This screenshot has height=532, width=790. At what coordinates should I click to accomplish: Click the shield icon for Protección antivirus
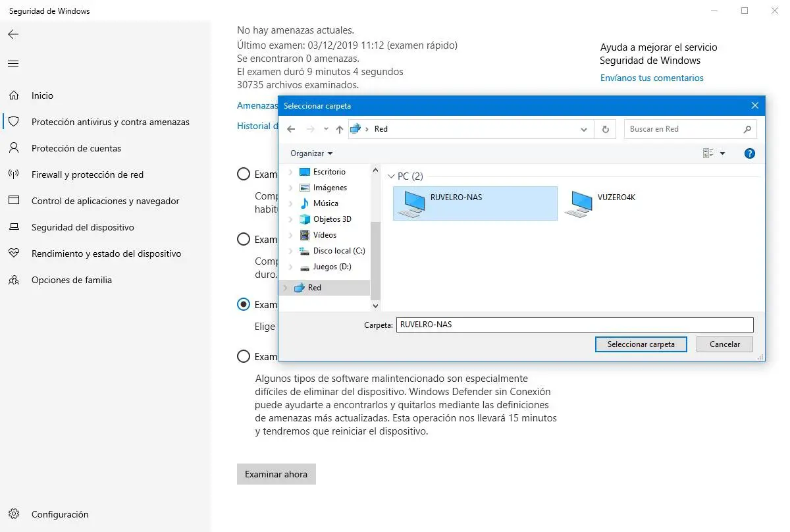coord(14,122)
